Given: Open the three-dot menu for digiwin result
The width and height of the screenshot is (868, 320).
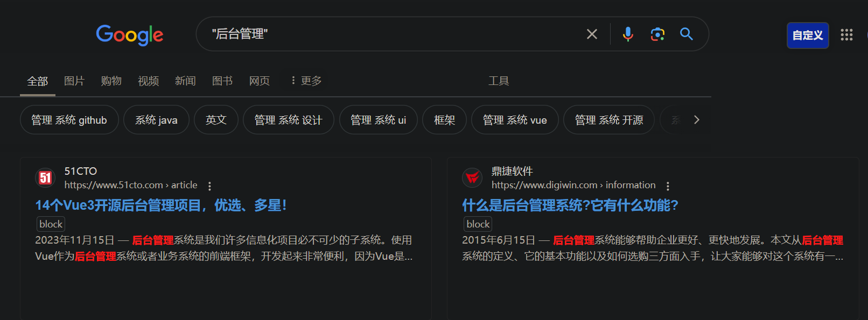Looking at the screenshot, I should (668, 186).
